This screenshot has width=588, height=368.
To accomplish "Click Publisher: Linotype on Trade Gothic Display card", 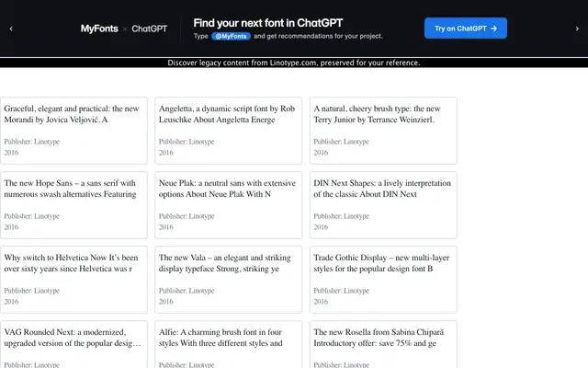I will point(341,291).
